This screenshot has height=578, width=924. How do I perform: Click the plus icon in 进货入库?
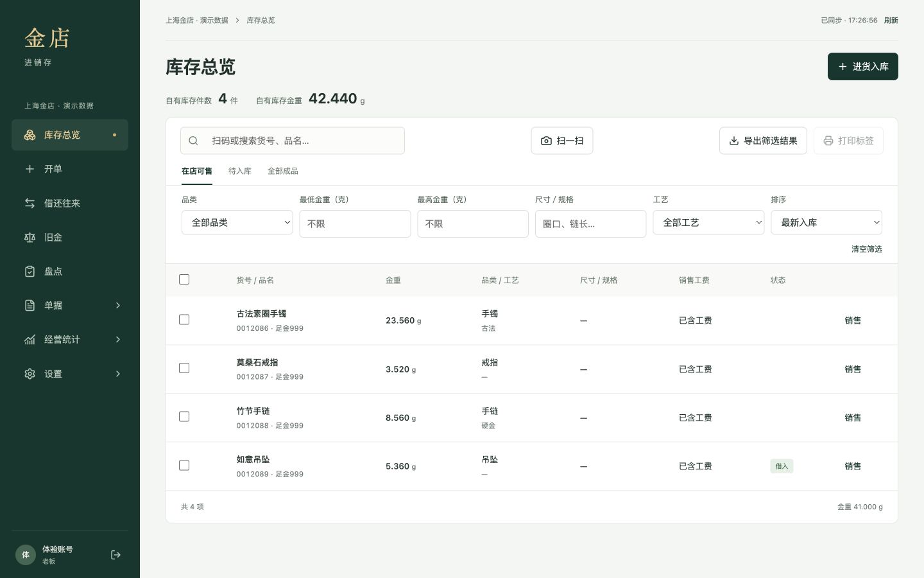[x=843, y=67]
